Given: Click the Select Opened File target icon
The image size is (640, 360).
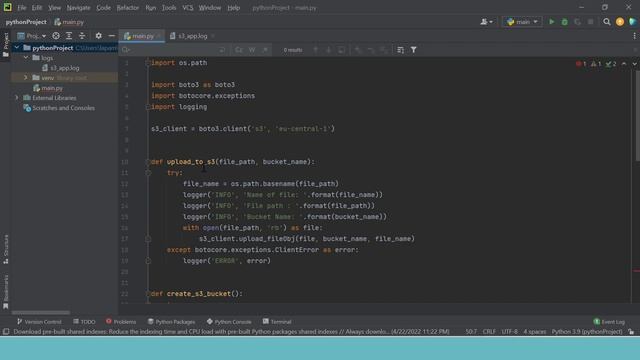Looking at the screenshot, I should coord(56,36).
